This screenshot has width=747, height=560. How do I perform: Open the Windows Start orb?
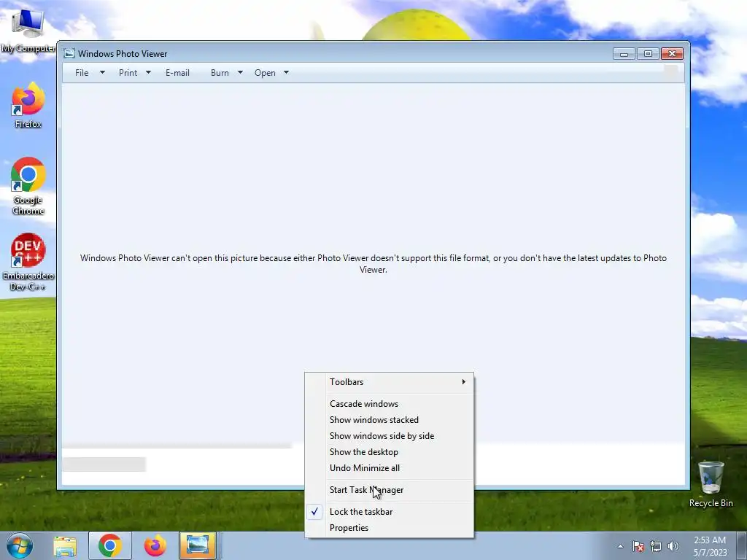point(20,545)
